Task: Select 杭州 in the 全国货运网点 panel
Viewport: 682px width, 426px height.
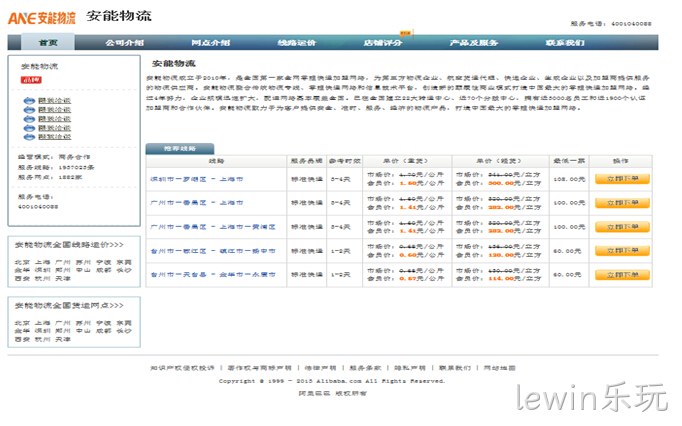Action: click(43, 339)
